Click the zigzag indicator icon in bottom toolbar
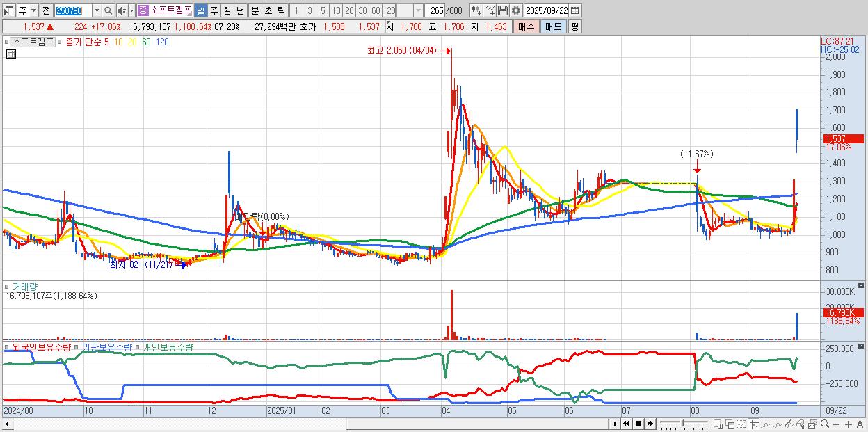The width and height of the screenshot is (868, 432). tap(777, 424)
